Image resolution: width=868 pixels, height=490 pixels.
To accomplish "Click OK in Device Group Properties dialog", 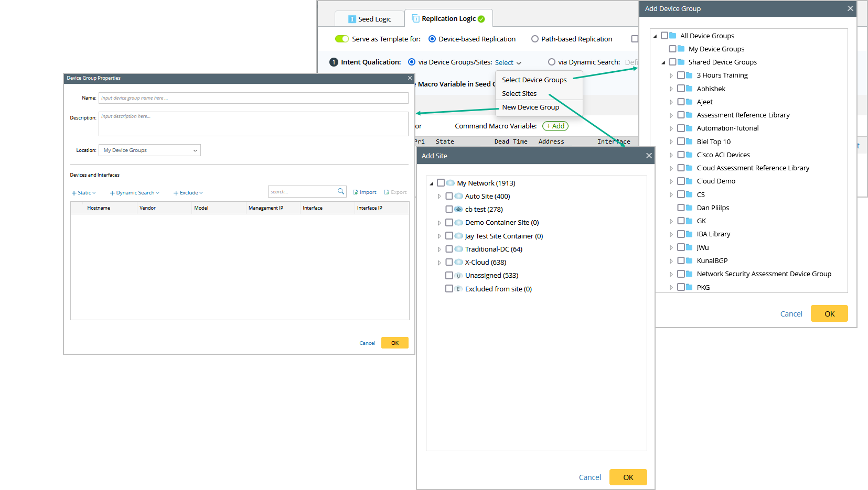I will pos(395,343).
